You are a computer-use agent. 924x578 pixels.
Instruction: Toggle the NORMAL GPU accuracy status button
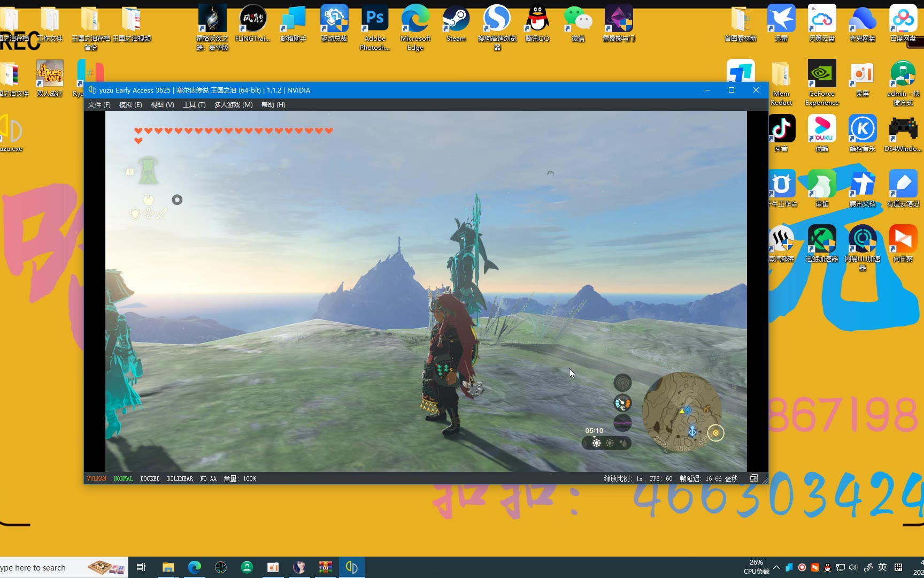coord(124,478)
